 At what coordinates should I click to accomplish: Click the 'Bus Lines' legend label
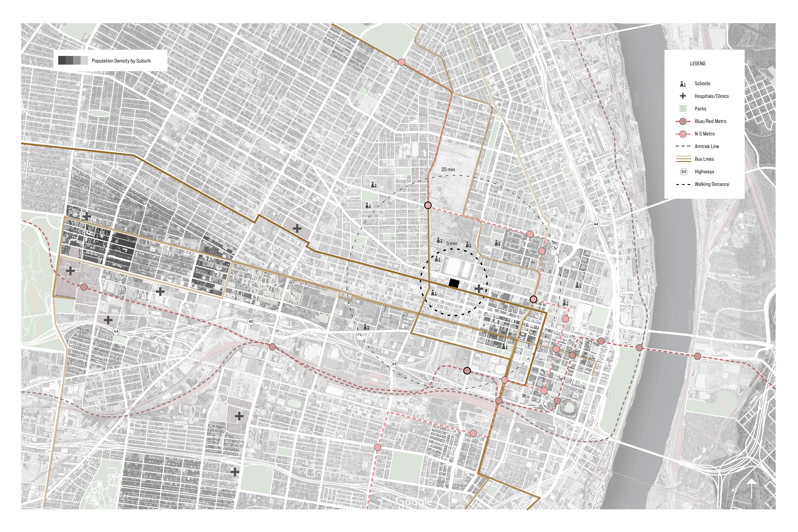pos(704,159)
